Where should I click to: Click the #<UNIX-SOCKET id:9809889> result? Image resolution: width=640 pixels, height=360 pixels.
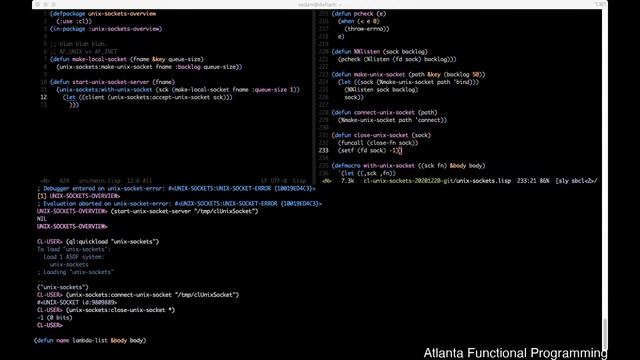[77, 302]
